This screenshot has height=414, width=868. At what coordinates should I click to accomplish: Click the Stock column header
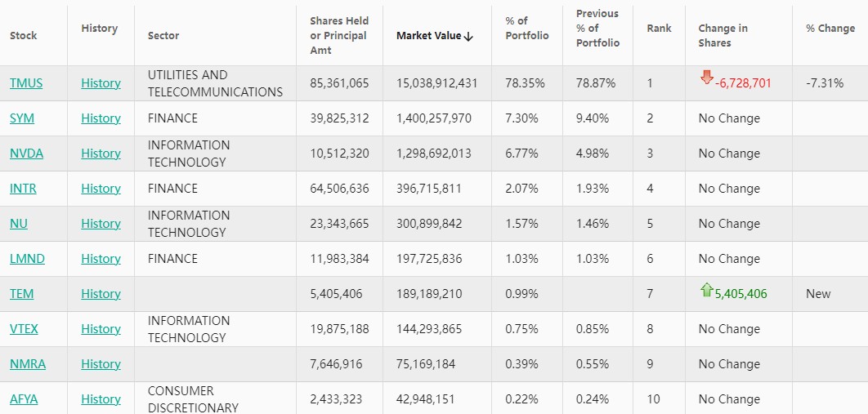pos(24,36)
